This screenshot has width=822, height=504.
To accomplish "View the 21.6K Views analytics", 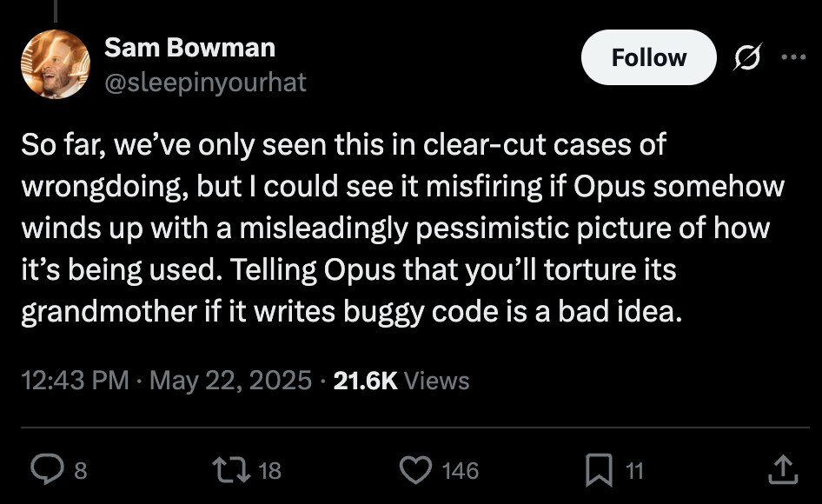I will (x=401, y=381).
